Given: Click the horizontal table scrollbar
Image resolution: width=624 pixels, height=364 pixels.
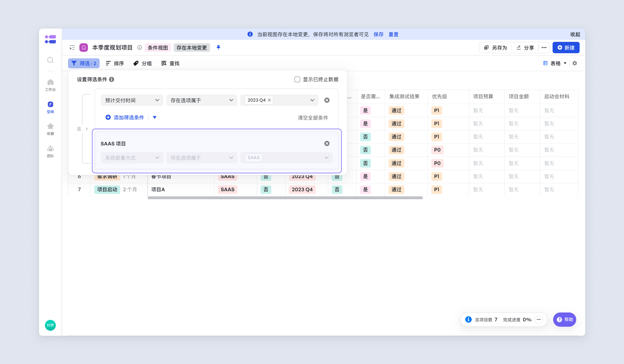Looking at the screenshot, I should pos(285,198).
